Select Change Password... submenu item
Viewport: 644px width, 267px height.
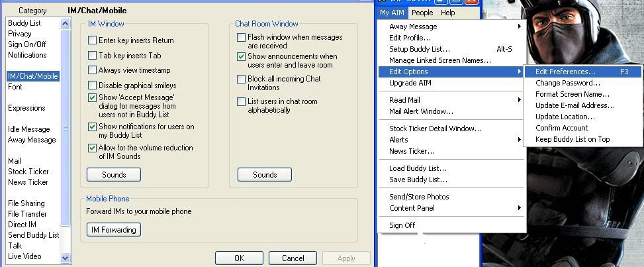[x=583, y=83]
